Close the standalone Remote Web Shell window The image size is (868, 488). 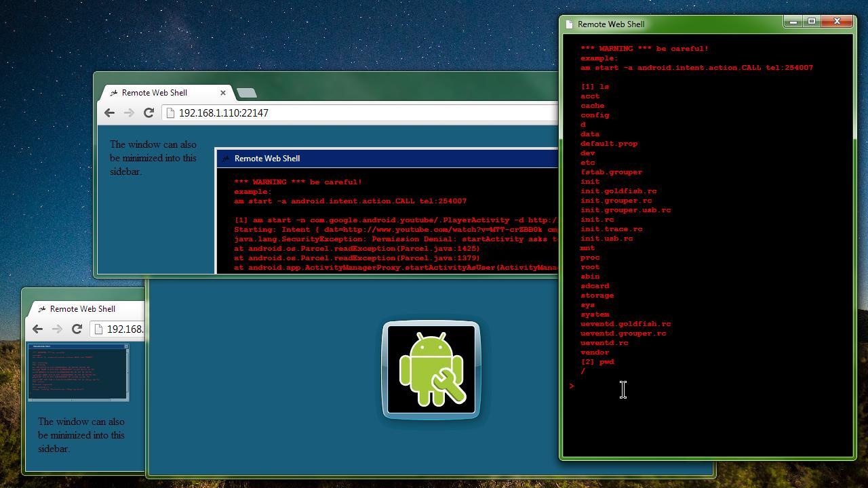click(x=837, y=22)
